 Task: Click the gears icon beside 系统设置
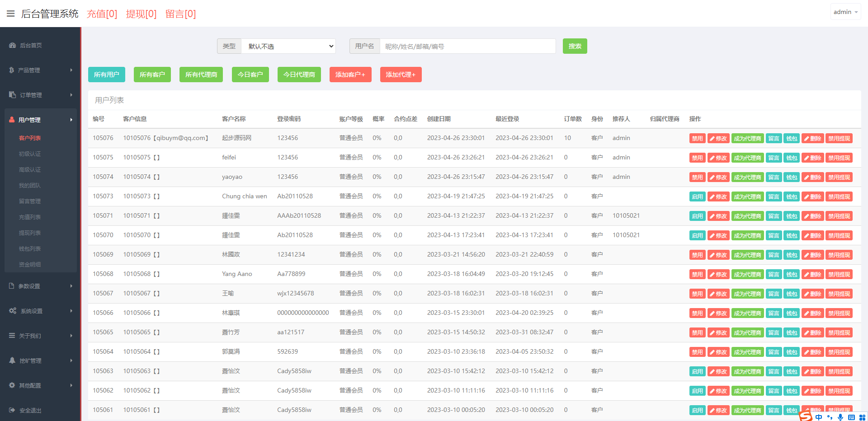click(x=13, y=311)
